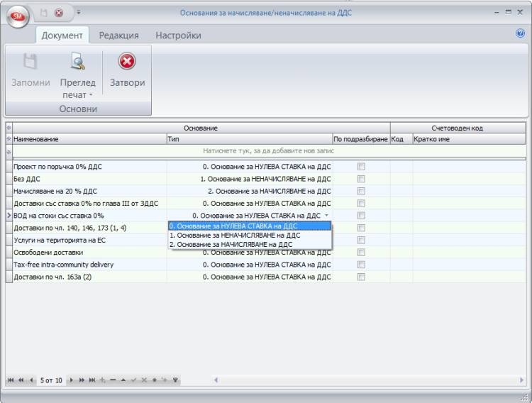Collapse the Тип dropdown arrow in ВОД row

(x=326, y=216)
